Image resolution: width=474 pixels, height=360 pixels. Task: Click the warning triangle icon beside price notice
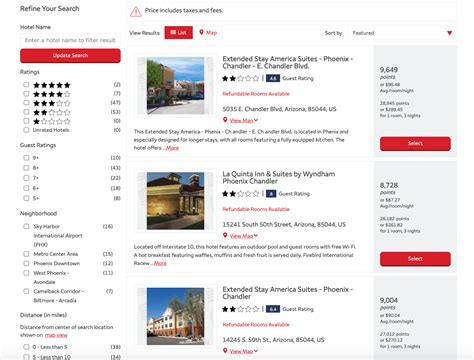(136, 12)
